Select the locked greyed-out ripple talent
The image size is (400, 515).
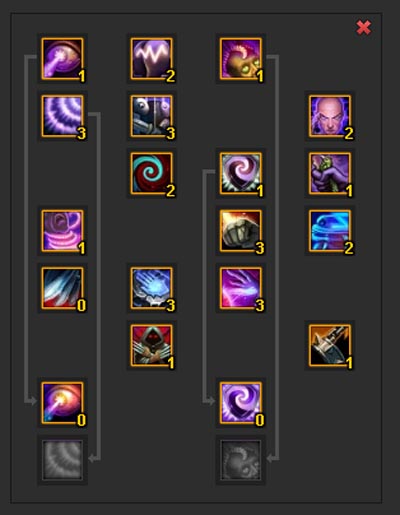(62, 460)
